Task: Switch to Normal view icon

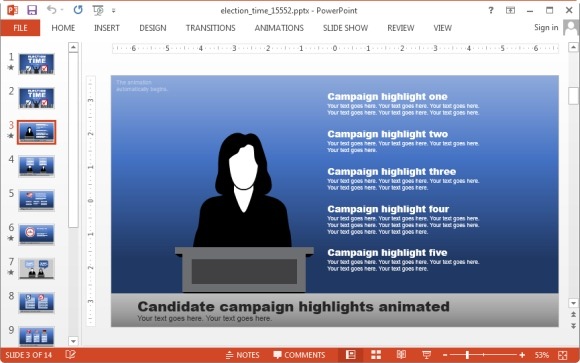Action: 350,354
